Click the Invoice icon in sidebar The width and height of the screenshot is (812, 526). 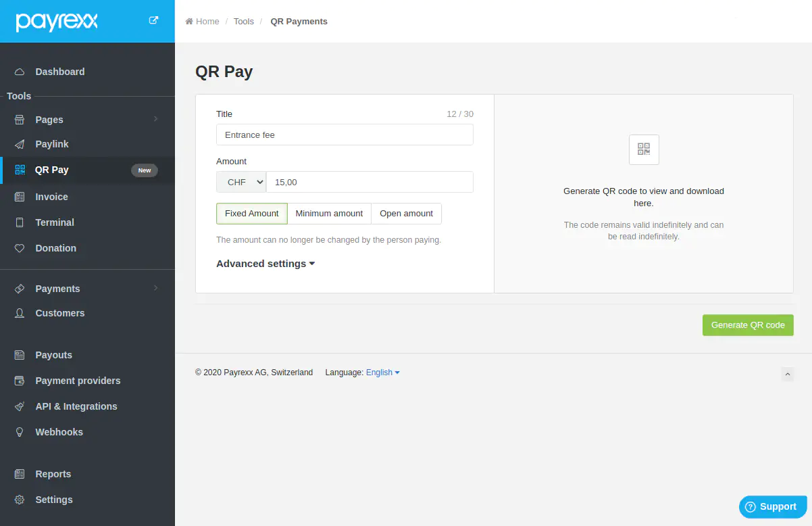[20, 197]
